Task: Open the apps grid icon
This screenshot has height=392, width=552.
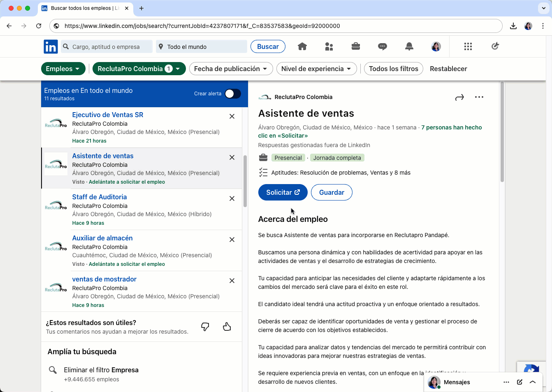Action: [x=468, y=46]
